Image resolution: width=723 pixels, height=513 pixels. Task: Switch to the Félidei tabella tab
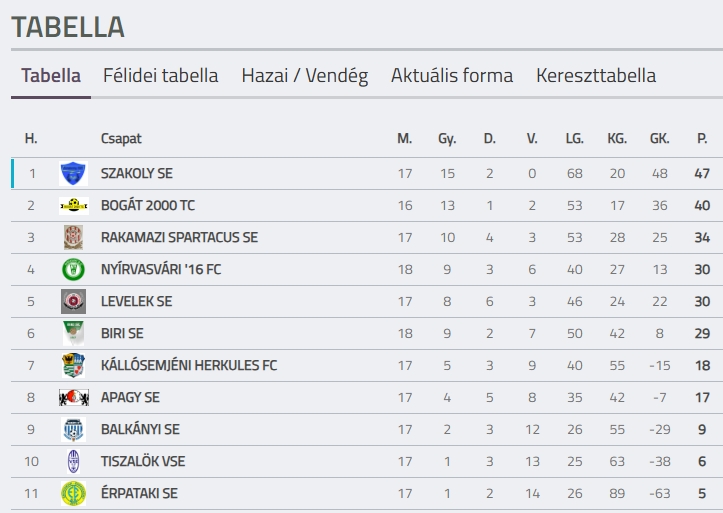(x=160, y=76)
